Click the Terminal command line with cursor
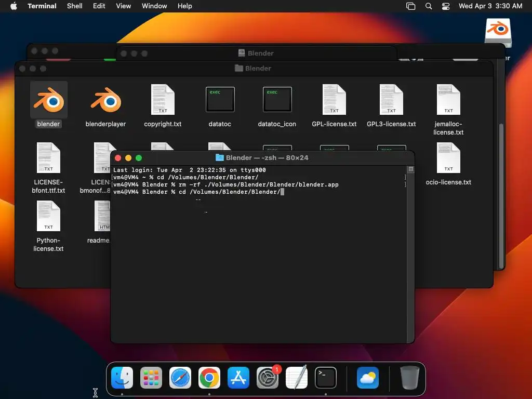This screenshot has width=532, height=399. point(198,192)
